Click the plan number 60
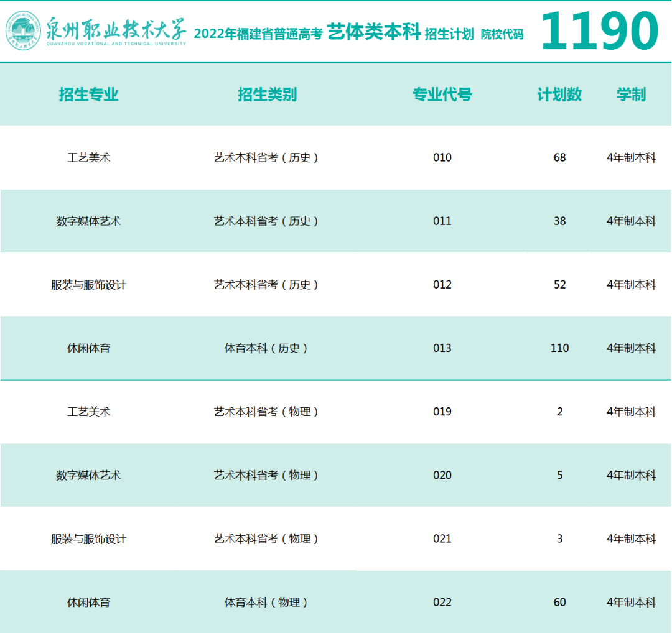 coord(560,603)
